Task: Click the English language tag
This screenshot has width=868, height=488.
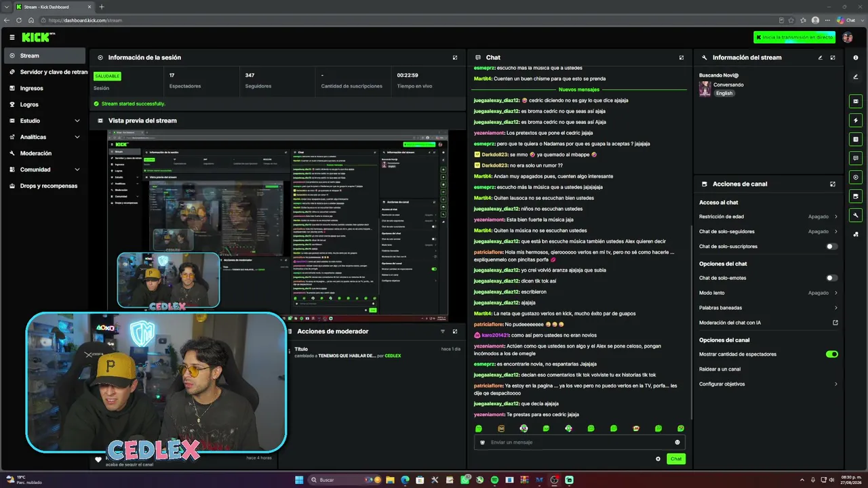Action: point(724,93)
